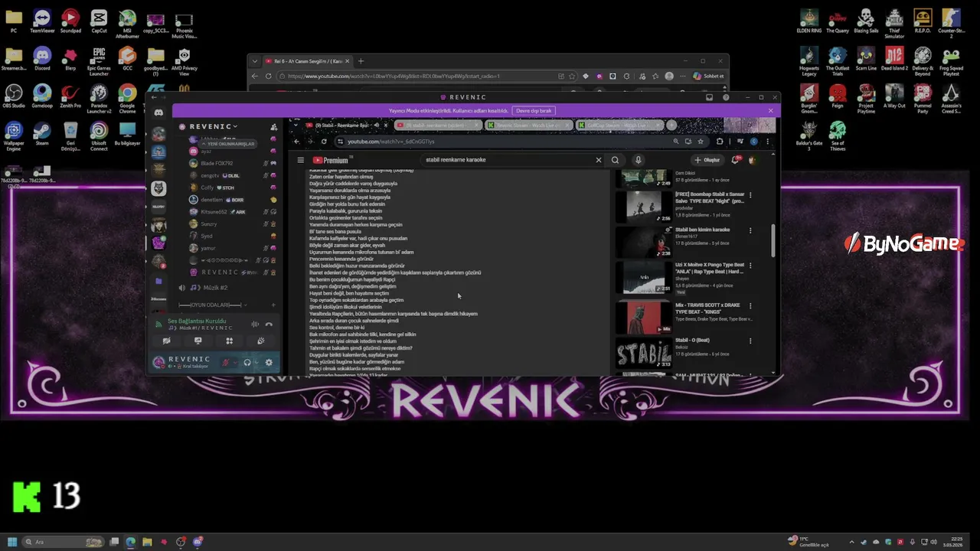Image resolution: width=980 pixels, height=551 pixels.
Task: Open ELDEN RING desktop shortcut
Action: click(x=809, y=21)
